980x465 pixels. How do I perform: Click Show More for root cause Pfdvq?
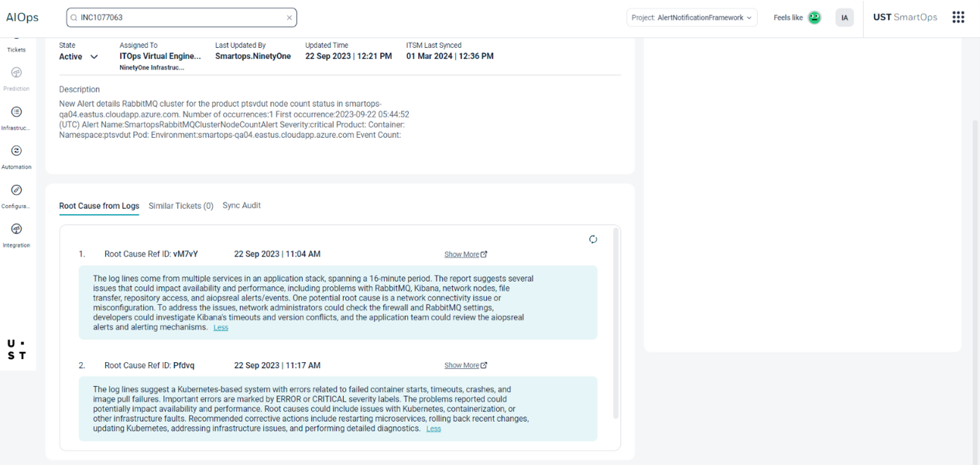click(x=465, y=365)
